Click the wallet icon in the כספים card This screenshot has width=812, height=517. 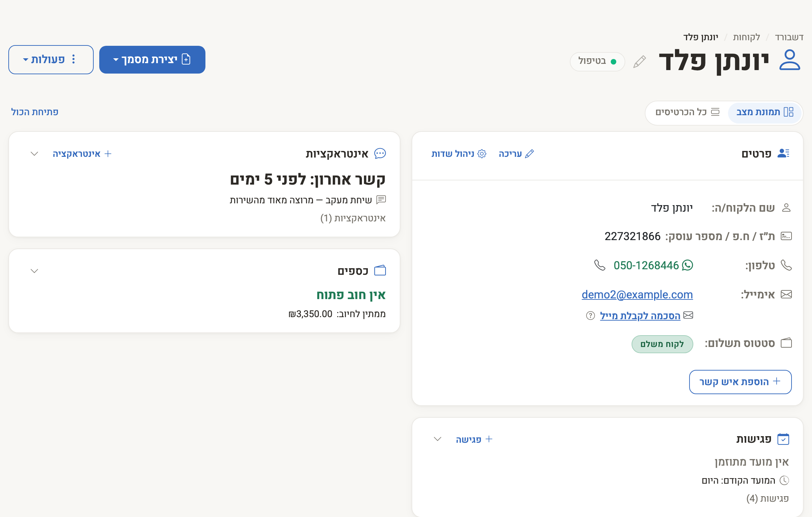[380, 271]
